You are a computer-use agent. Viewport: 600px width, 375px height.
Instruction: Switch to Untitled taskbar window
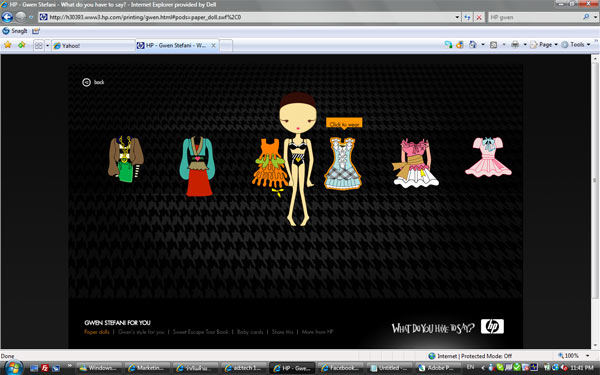coord(389,368)
